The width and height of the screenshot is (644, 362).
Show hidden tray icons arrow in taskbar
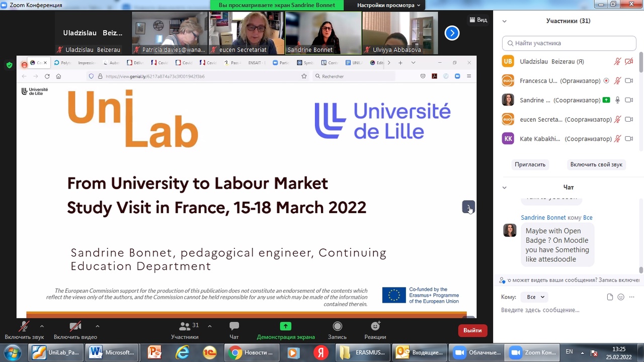point(583,352)
